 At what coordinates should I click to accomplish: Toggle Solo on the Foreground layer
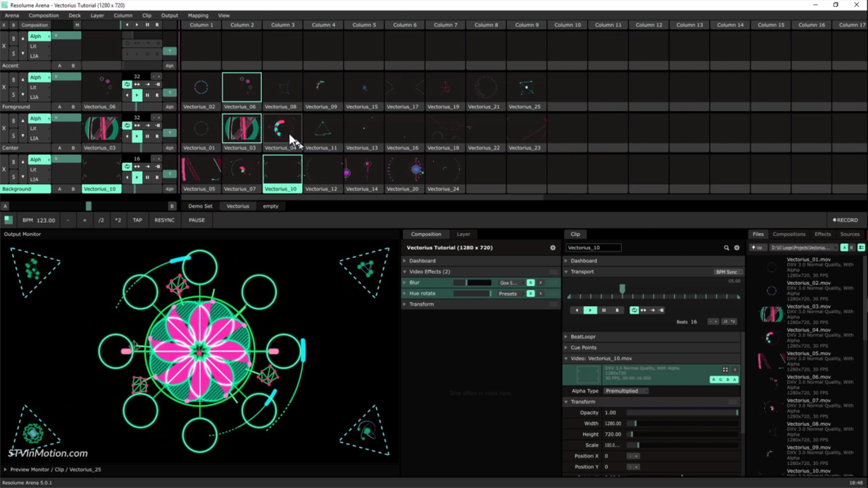click(x=13, y=95)
